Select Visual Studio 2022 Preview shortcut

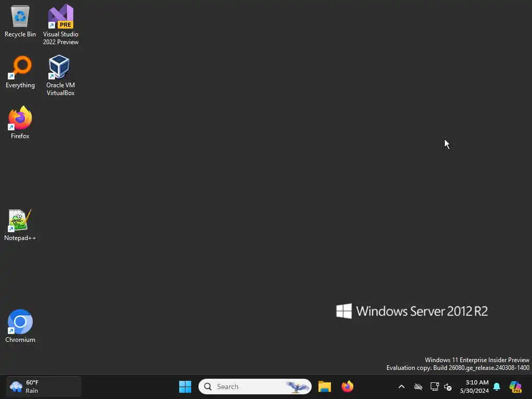pos(61,24)
